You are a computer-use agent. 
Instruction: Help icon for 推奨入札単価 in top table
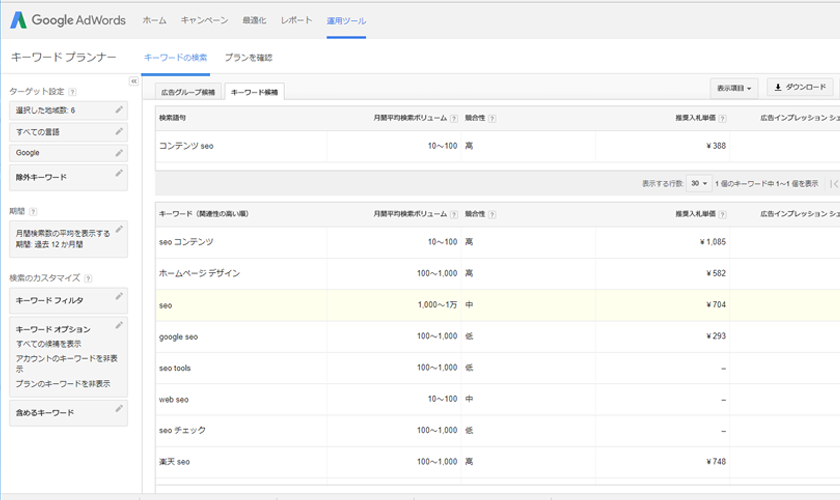[x=722, y=118]
